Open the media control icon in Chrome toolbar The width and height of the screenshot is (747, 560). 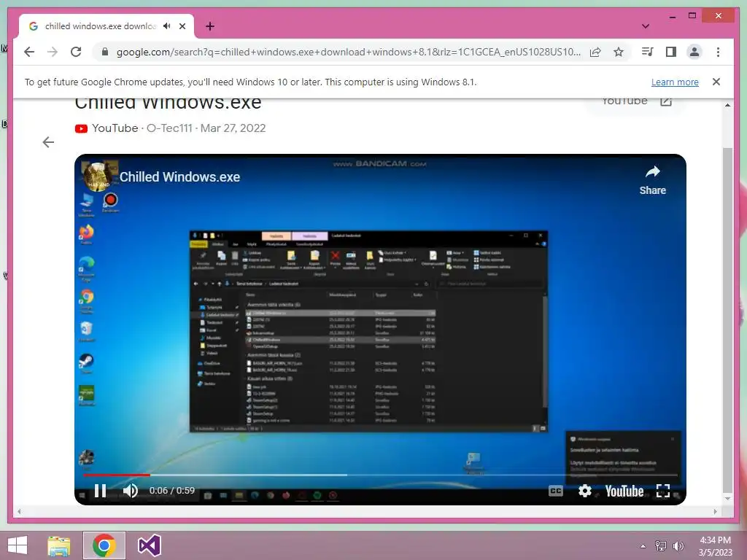648,52
